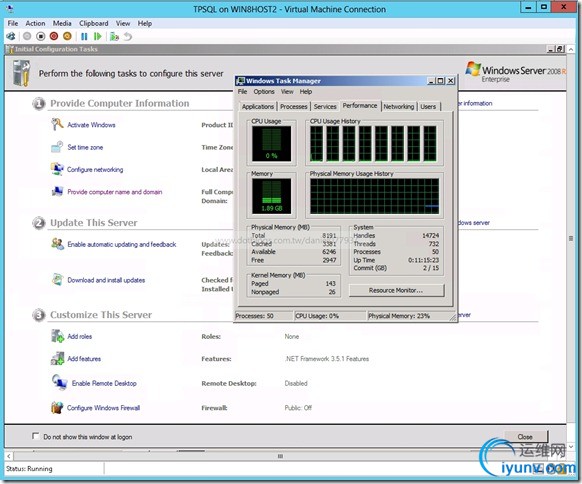The image size is (582, 484).
Task: Switch to the Applications tab
Action: tap(258, 107)
